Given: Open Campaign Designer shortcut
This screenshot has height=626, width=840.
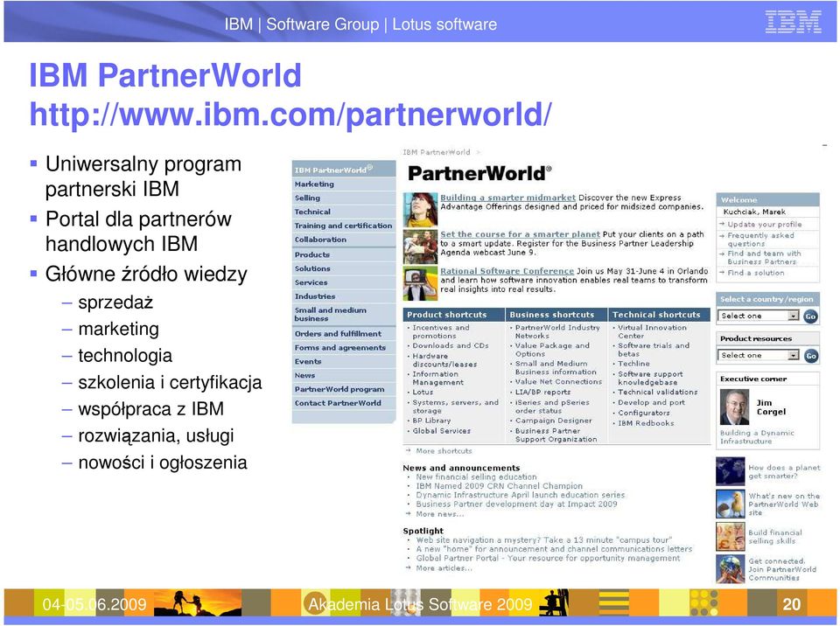Looking at the screenshot, I should (x=553, y=421).
